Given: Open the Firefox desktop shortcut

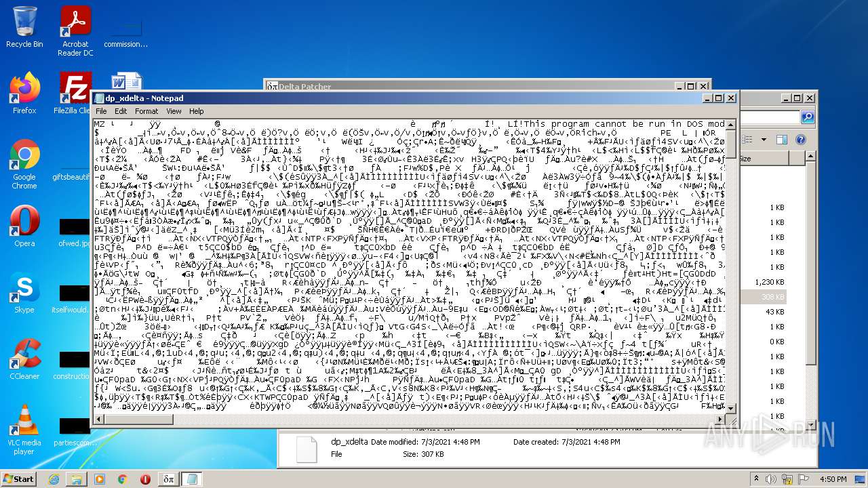Looking at the screenshot, I should click(24, 93).
